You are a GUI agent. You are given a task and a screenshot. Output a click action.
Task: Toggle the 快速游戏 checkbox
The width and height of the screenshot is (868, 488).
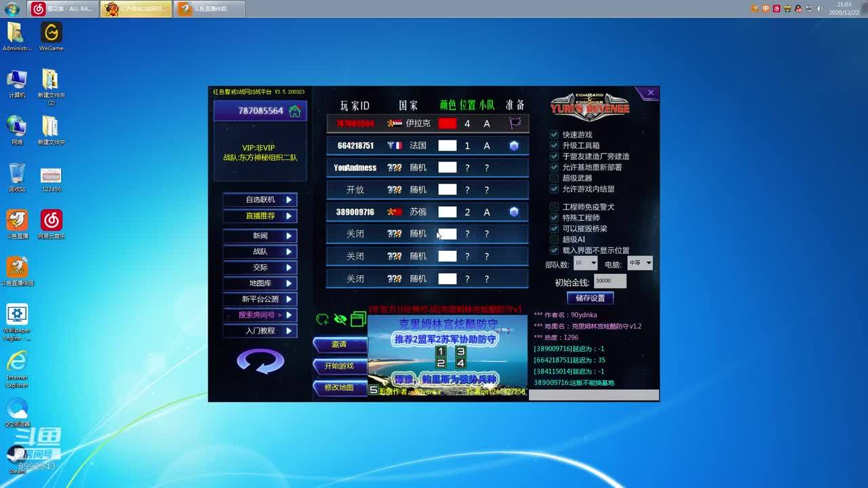click(x=554, y=135)
